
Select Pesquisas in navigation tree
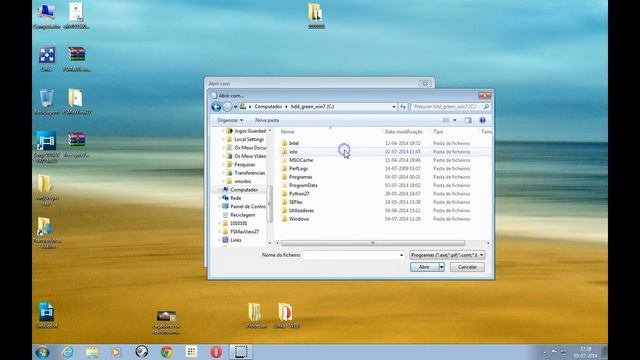244,164
